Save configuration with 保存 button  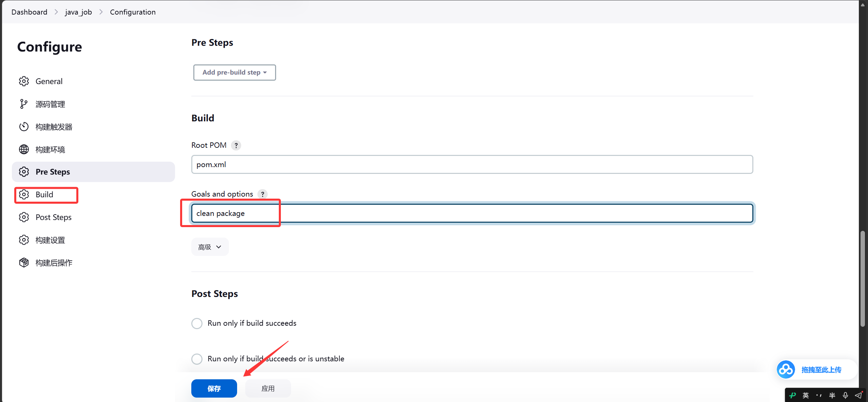(214, 388)
